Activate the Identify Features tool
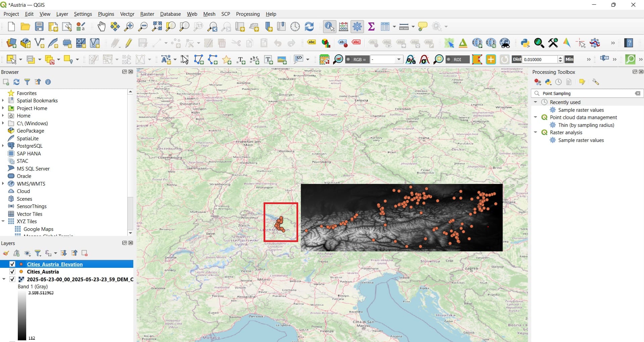644x342 pixels. pyautogui.click(x=329, y=27)
